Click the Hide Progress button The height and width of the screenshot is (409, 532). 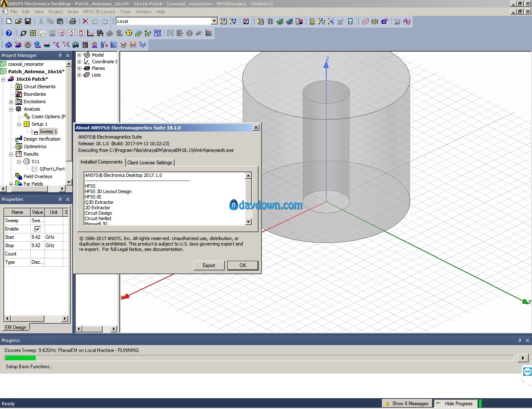click(456, 404)
